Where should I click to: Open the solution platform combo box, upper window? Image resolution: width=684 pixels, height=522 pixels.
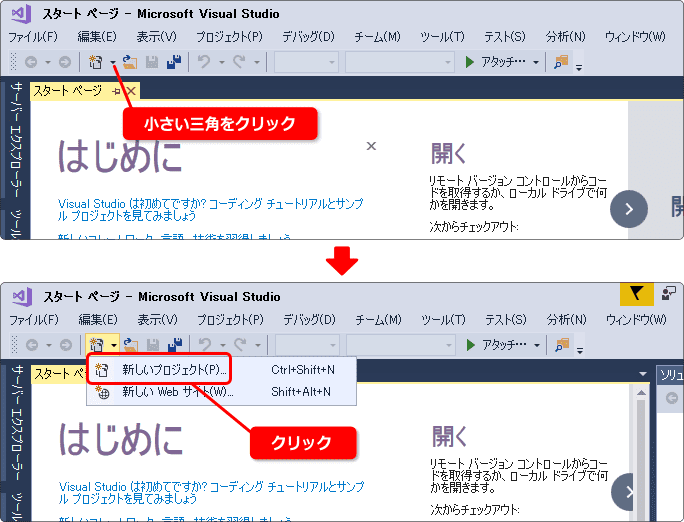tap(400, 62)
